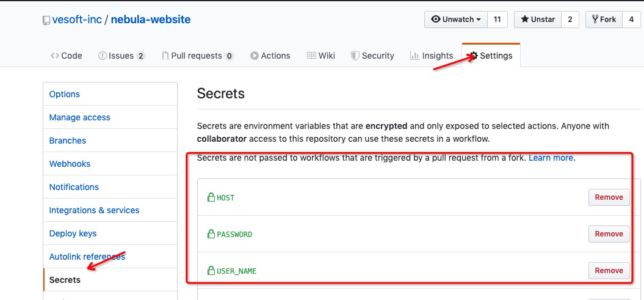Open Branches settings
Screen dimensions: 644x300
click(110, 141)
